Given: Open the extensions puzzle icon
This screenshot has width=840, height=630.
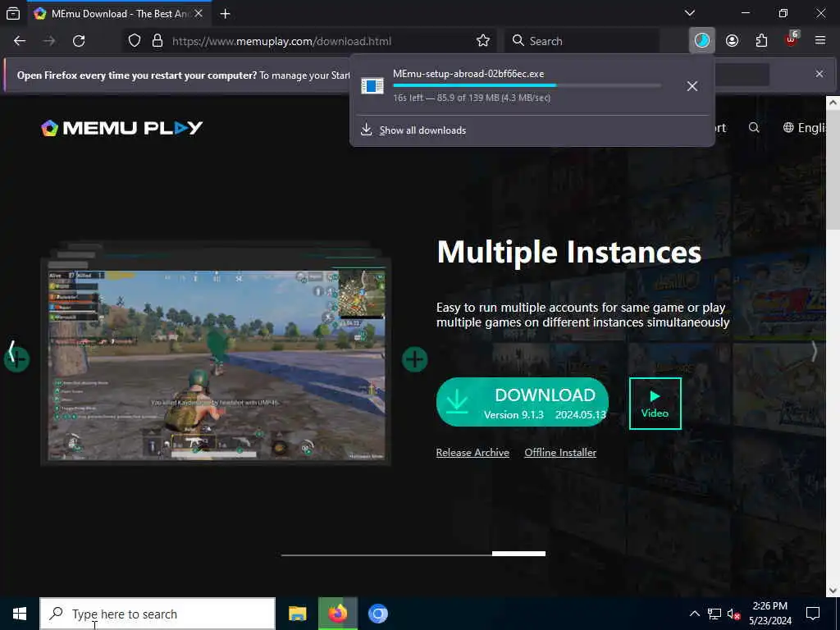Looking at the screenshot, I should [761, 41].
